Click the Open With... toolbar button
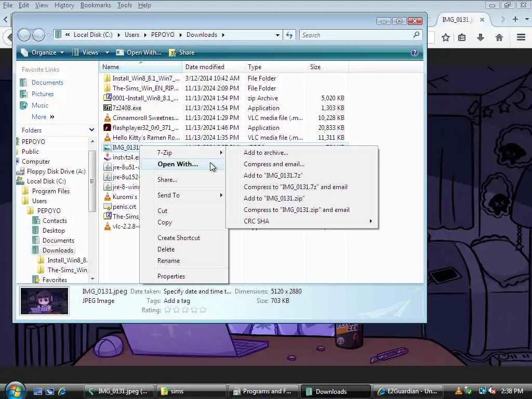The width and height of the screenshot is (532, 399). tap(138, 52)
